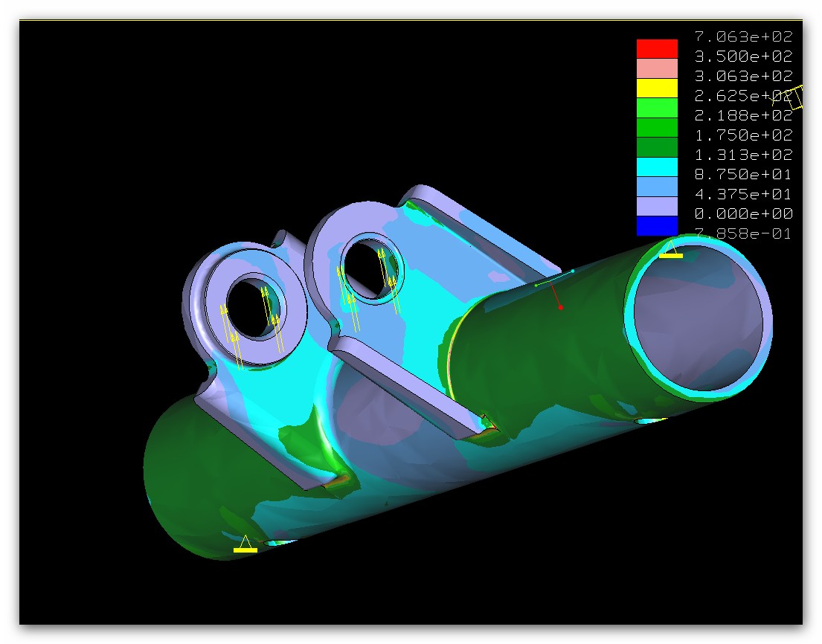Select the minimum value label 7.858e-01
822x644 pixels.
743,234
